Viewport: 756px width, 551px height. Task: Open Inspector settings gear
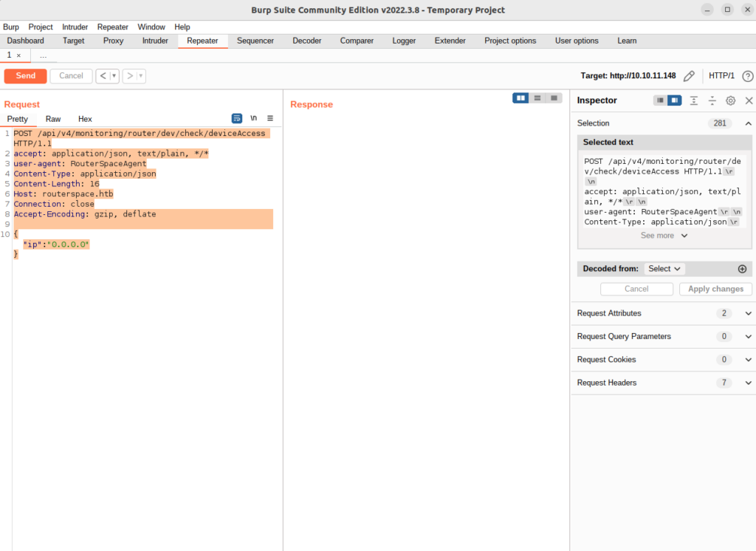[x=730, y=100]
